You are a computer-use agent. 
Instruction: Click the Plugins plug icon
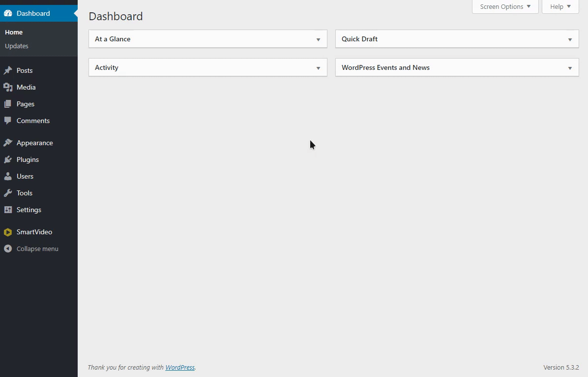click(x=8, y=159)
